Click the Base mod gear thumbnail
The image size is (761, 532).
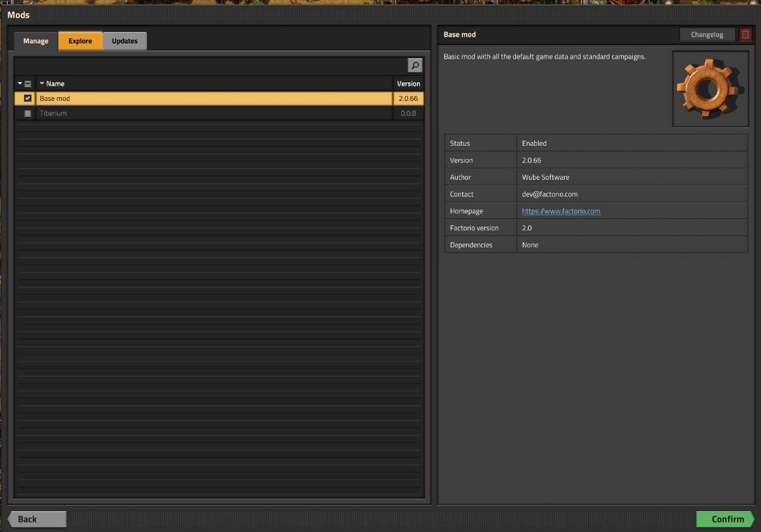pos(710,89)
